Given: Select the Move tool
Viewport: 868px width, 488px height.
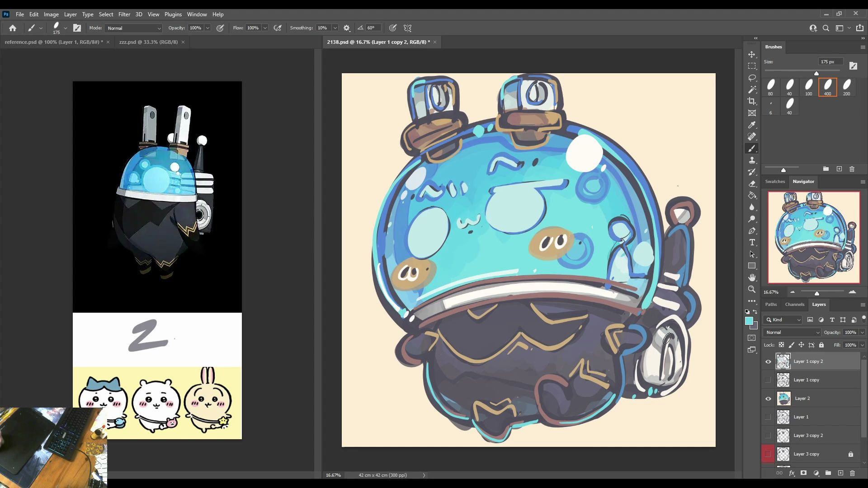Looking at the screenshot, I should click(x=752, y=54).
